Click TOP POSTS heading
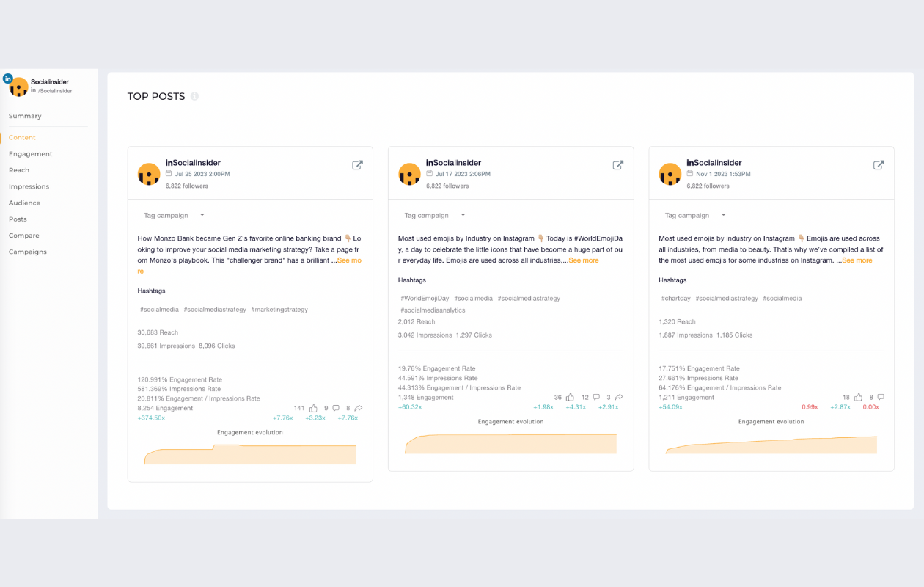924x587 pixels. click(x=156, y=96)
